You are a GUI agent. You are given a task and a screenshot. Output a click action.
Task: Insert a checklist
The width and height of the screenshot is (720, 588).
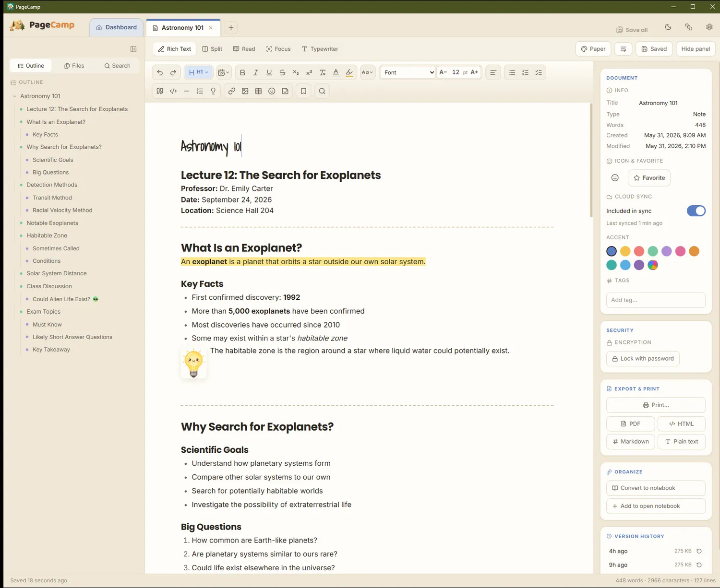coord(539,72)
